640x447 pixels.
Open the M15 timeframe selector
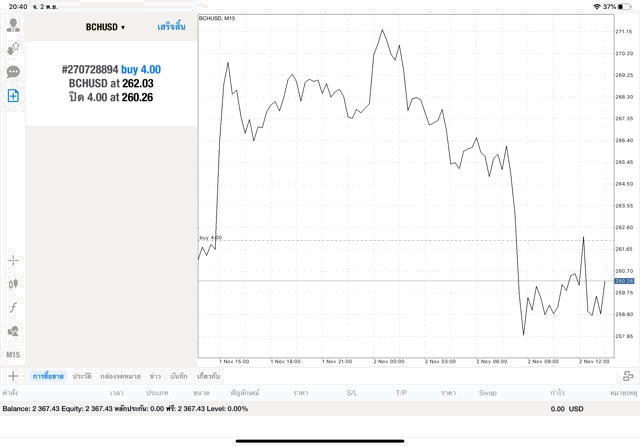[x=13, y=354]
